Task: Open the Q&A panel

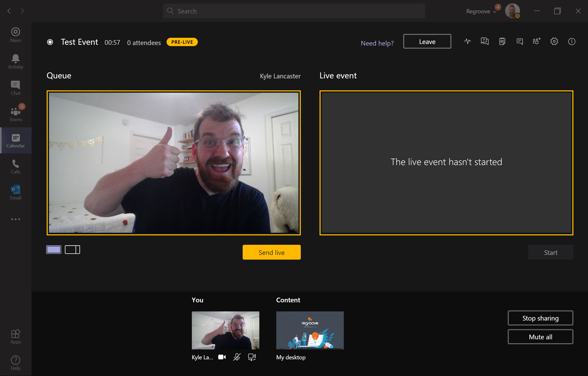Action: coord(485,41)
